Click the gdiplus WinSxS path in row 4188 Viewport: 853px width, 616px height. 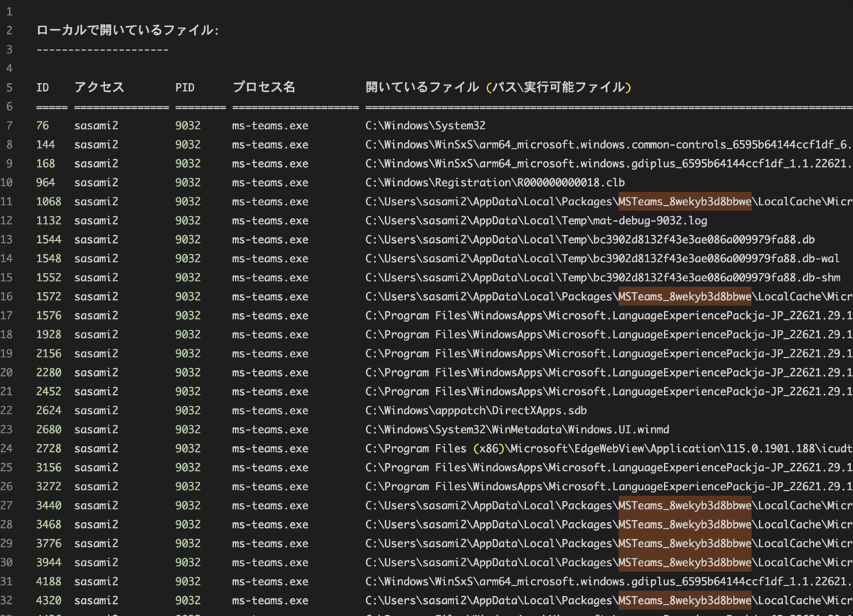pyautogui.click(x=609, y=582)
